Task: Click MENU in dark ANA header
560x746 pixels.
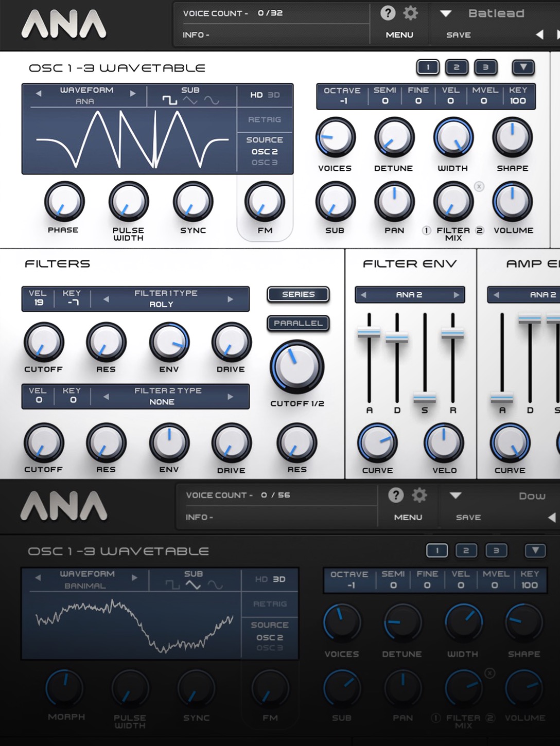Action: (x=408, y=517)
